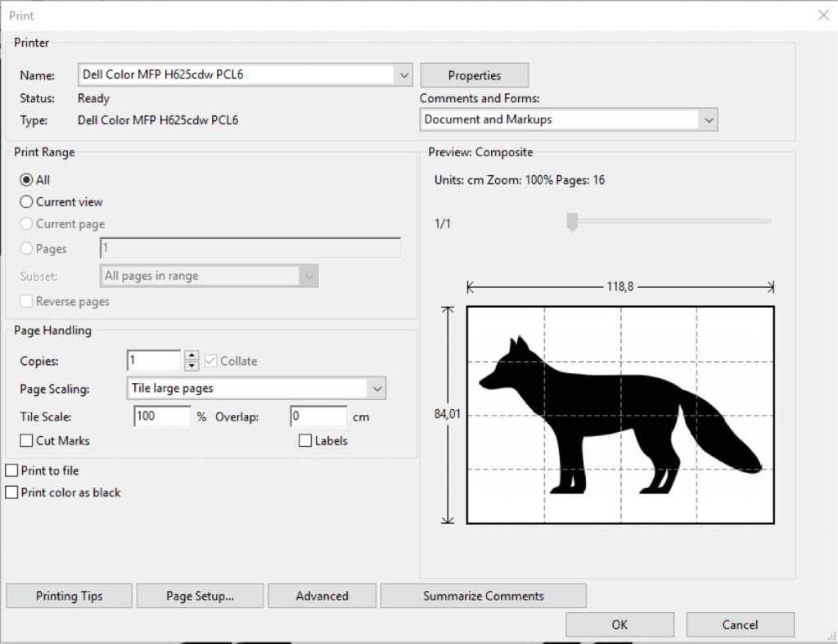
Task: Click the preview page counter 1/1
Action: tap(443, 224)
